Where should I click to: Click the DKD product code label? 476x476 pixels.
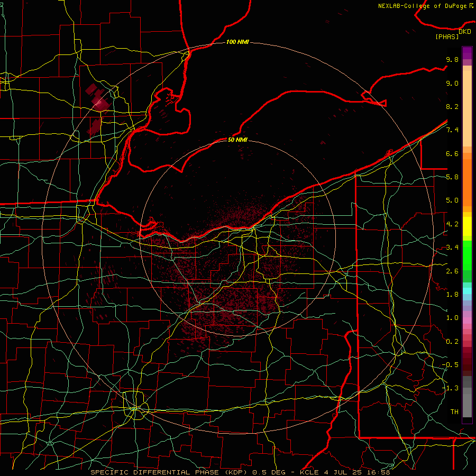[465, 32]
